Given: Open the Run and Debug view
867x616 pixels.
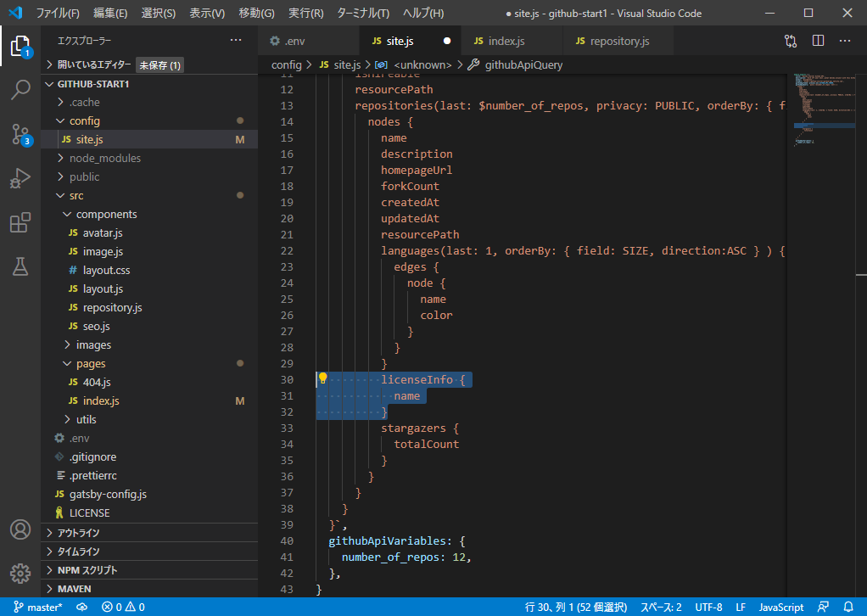Looking at the screenshot, I should click(x=20, y=178).
